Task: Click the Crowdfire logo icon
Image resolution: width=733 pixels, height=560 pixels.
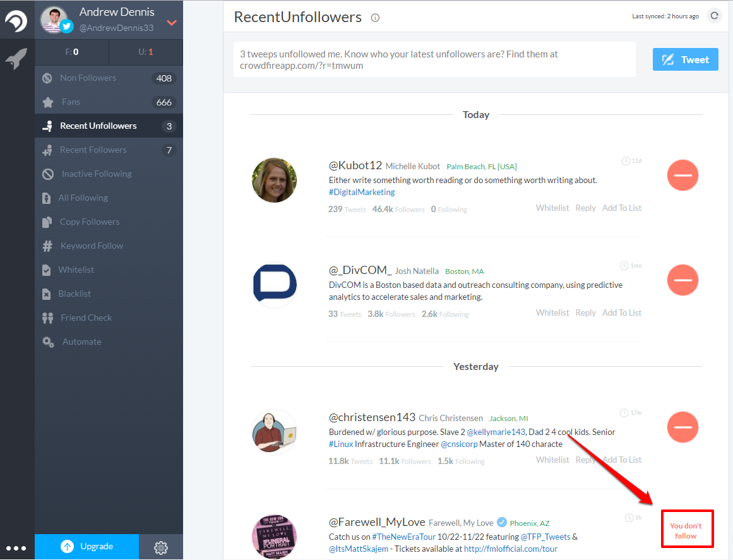Action: coord(16,21)
